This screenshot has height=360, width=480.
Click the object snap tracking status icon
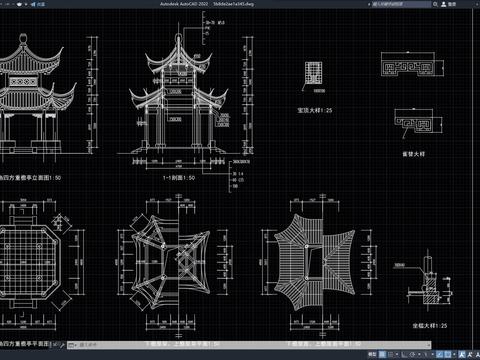(x=426, y=354)
